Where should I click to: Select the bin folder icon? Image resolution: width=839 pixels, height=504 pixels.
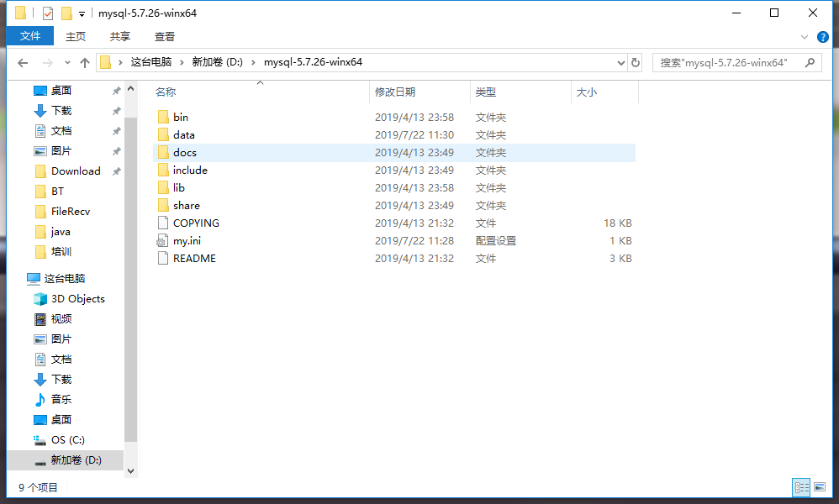click(x=163, y=117)
